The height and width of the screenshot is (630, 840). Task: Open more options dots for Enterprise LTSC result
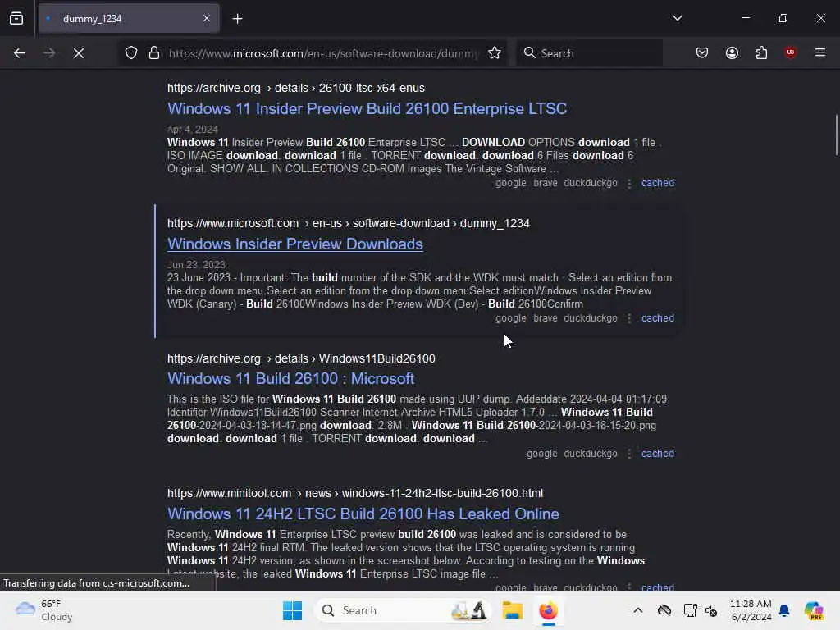tap(629, 183)
